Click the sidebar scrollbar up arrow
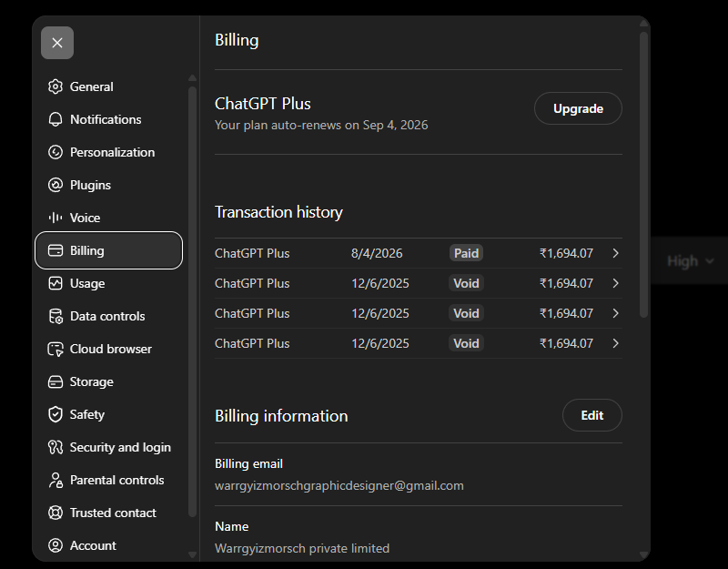Screen dimensions: 728x569 point(192,77)
